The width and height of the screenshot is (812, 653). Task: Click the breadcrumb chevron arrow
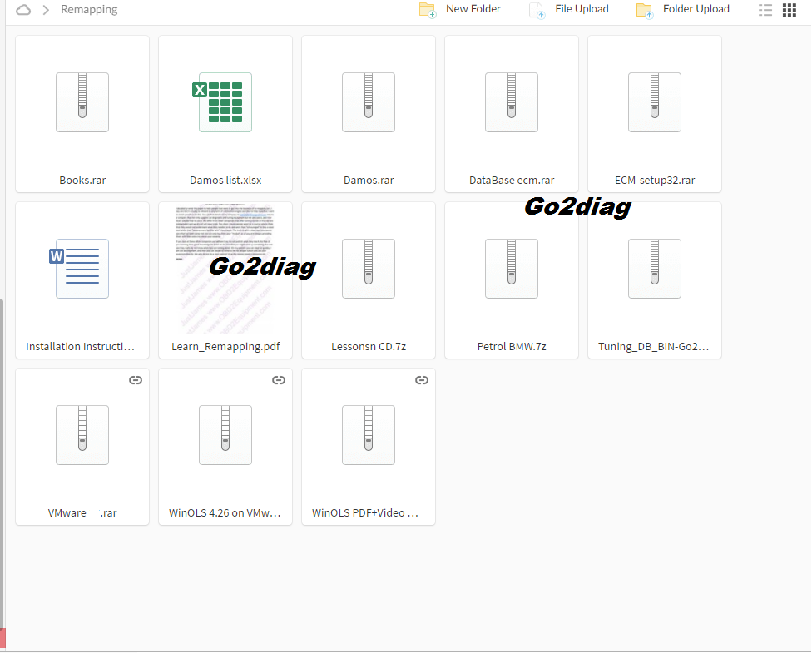[x=46, y=10]
